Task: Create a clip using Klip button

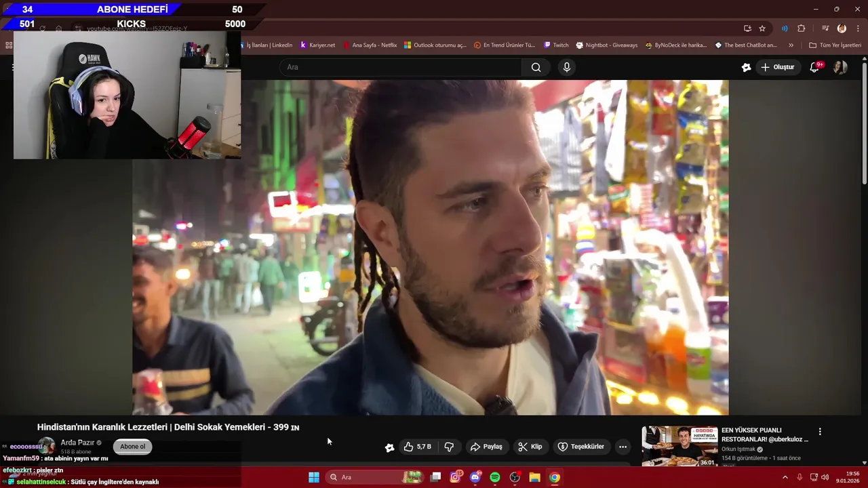Action: pos(530,447)
